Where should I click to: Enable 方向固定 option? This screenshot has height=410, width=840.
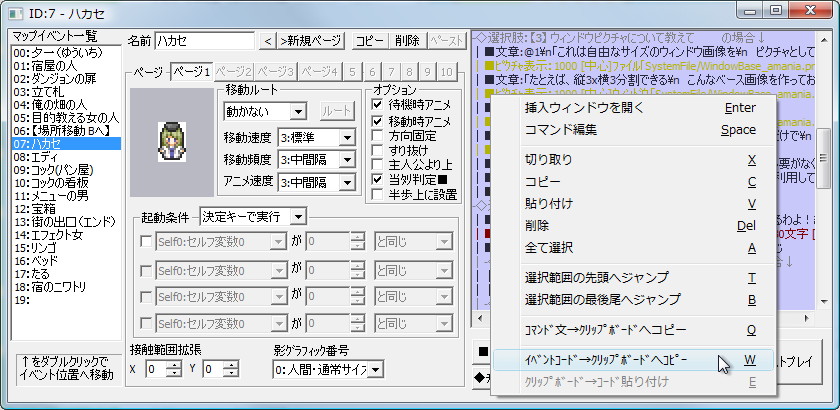click(x=378, y=136)
